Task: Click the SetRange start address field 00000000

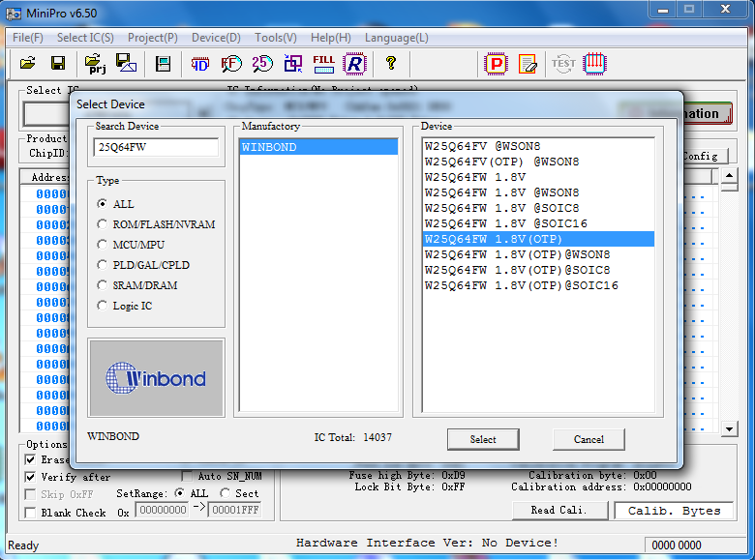Action: (x=163, y=510)
